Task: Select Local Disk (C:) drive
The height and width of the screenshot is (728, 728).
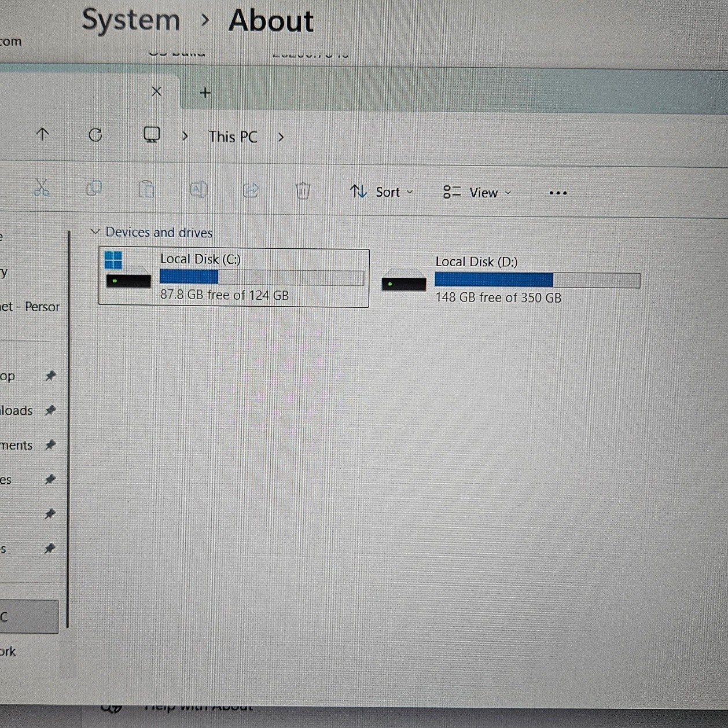Action: pos(234,278)
